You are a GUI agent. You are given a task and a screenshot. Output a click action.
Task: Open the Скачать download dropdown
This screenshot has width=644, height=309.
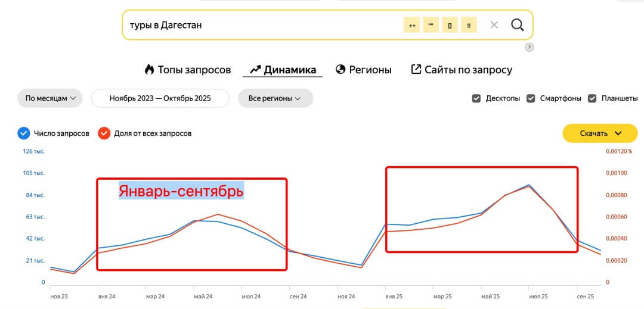[x=600, y=133]
